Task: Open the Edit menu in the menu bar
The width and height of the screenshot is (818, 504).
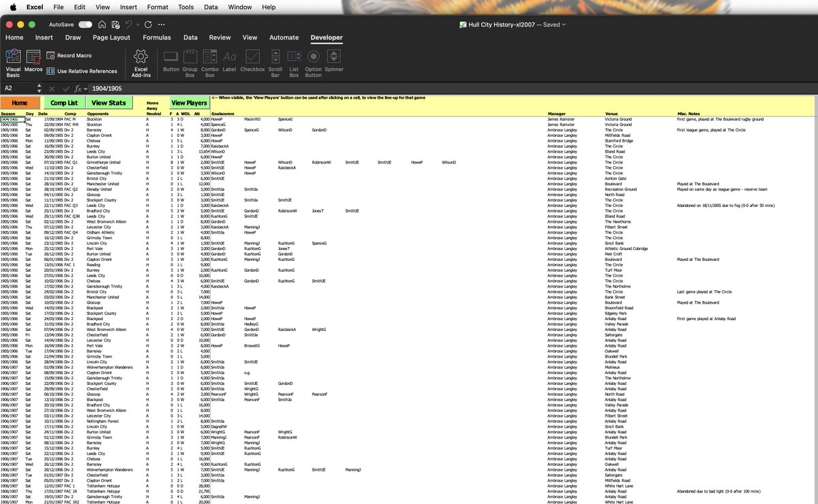Action: click(80, 7)
